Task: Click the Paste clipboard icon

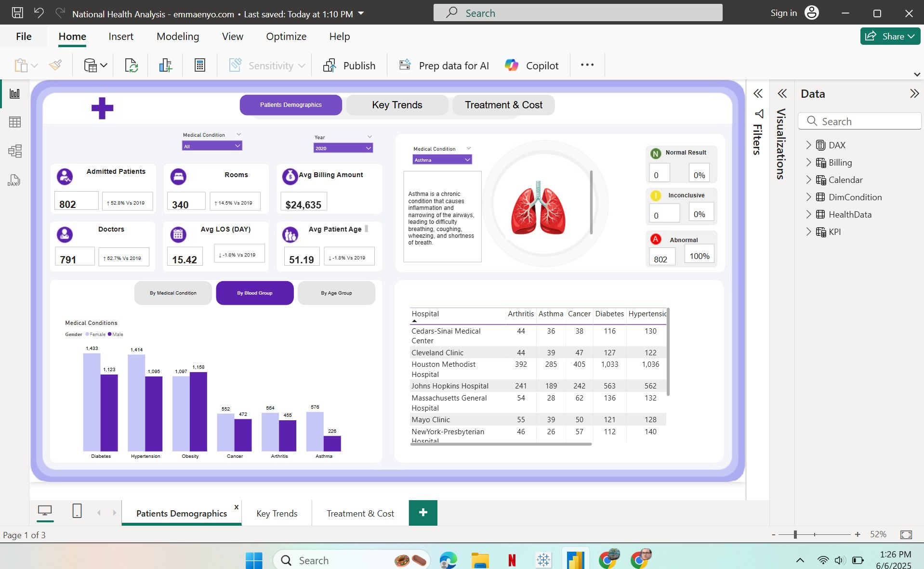Action: point(21,65)
